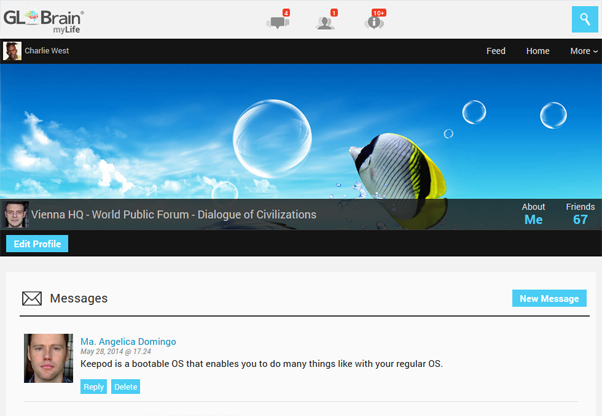Click the message date May 28, 2014
The image size is (602, 416).
tap(116, 352)
